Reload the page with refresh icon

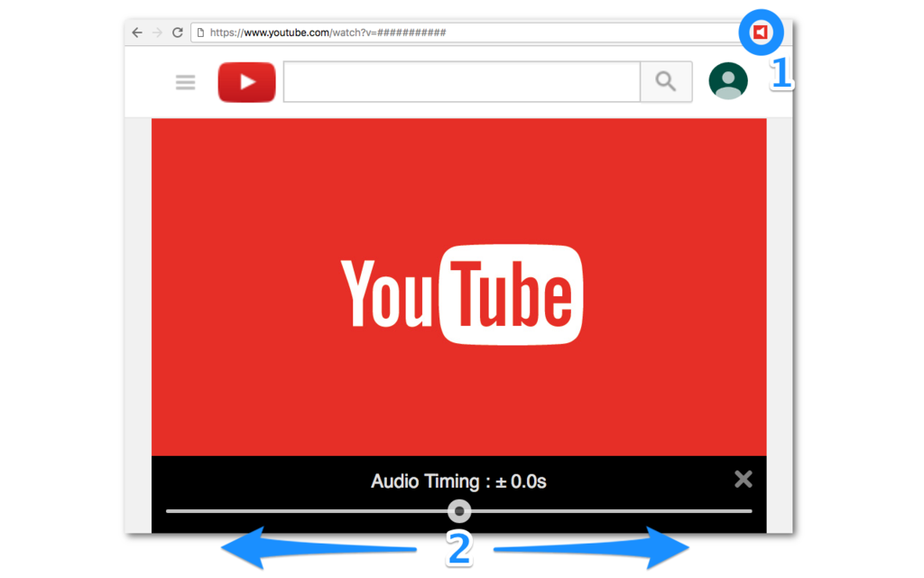(178, 33)
